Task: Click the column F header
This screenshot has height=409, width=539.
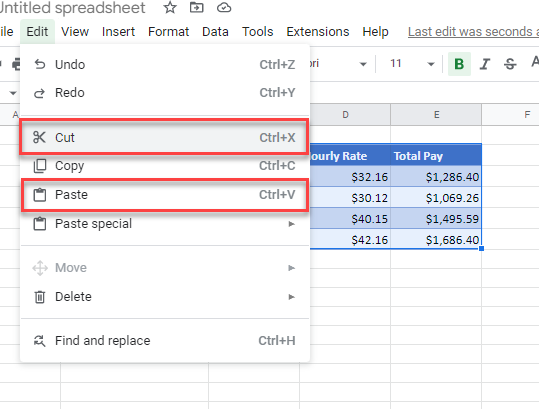Action: (x=527, y=115)
